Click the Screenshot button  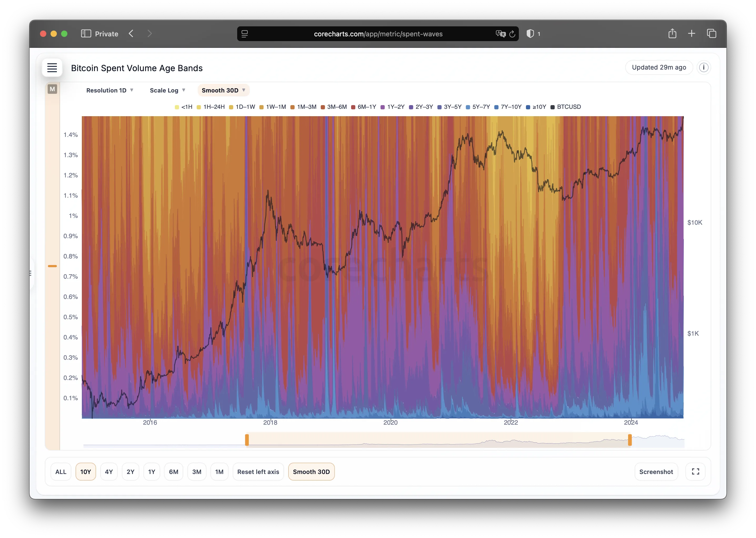(656, 472)
